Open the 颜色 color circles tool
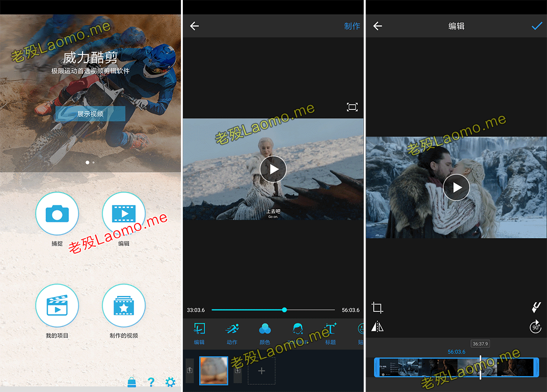This screenshot has width=547, height=392. (x=265, y=334)
